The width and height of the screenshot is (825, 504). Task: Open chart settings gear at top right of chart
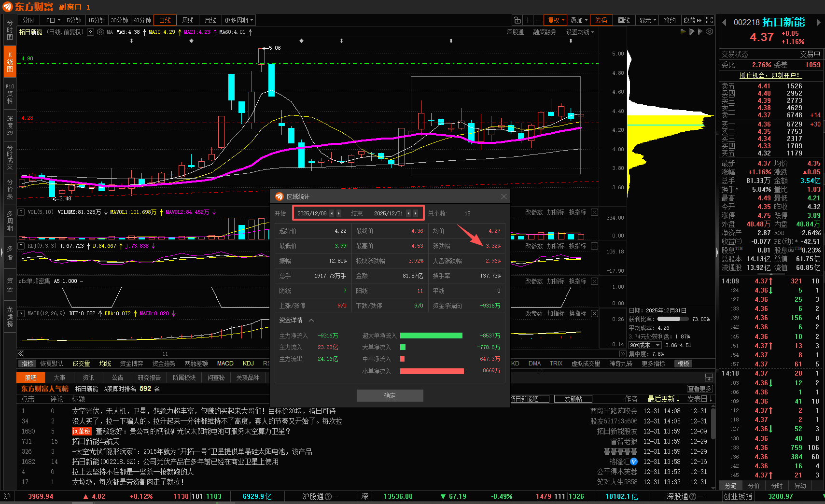(x=709, y=32)
